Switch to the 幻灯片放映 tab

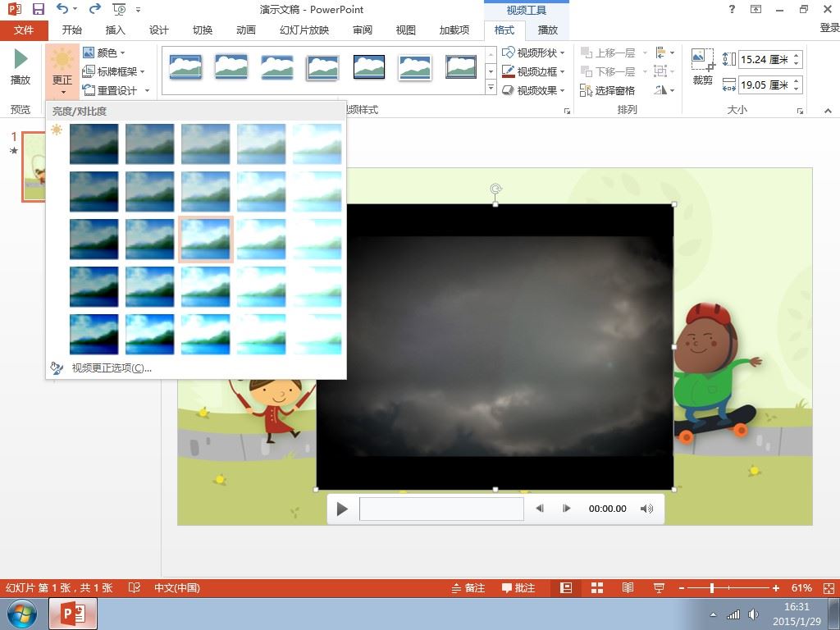click(x=304, y=30)
